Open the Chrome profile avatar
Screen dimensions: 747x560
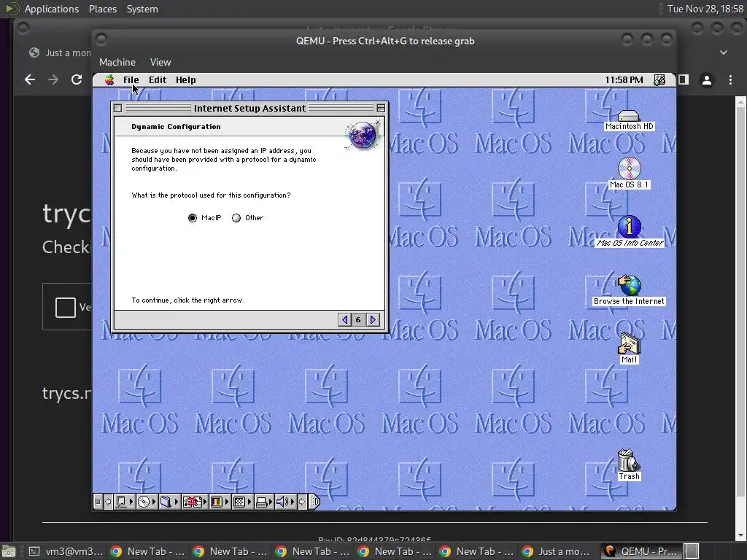tap(707, 80)
